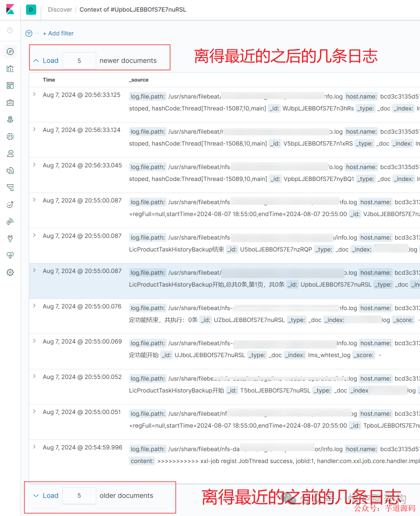Open the Visualize charts icon
420x516 pixels.
click(10, 68)
